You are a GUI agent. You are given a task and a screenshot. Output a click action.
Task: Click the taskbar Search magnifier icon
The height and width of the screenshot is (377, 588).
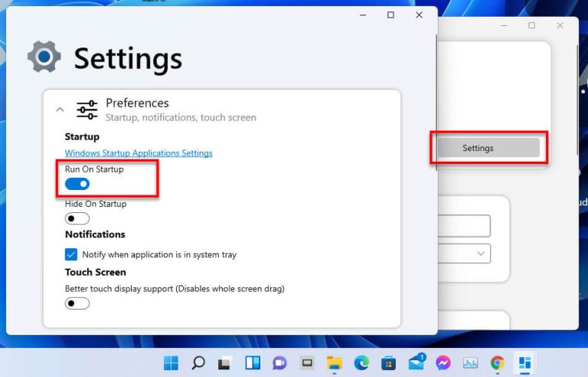tap(198, 362)
